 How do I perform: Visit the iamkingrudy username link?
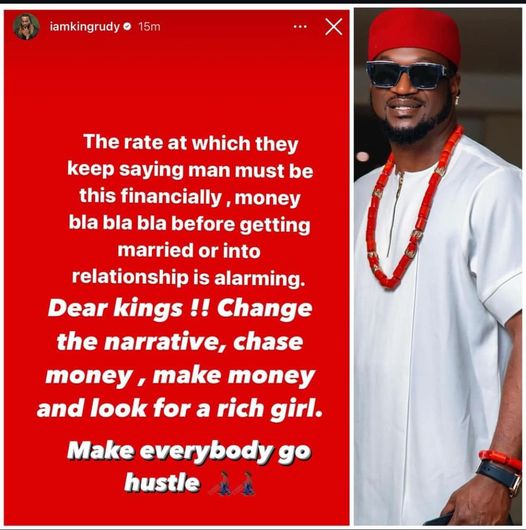85,27
